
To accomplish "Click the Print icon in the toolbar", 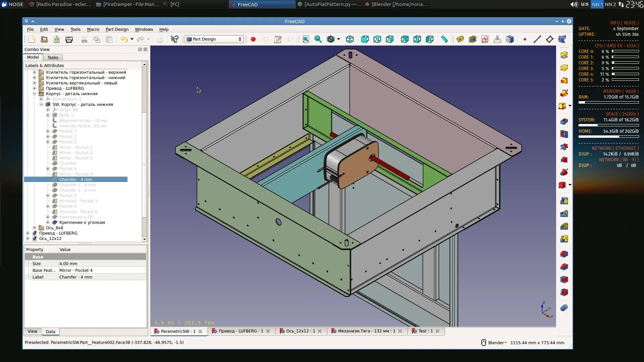I will 69,39.
